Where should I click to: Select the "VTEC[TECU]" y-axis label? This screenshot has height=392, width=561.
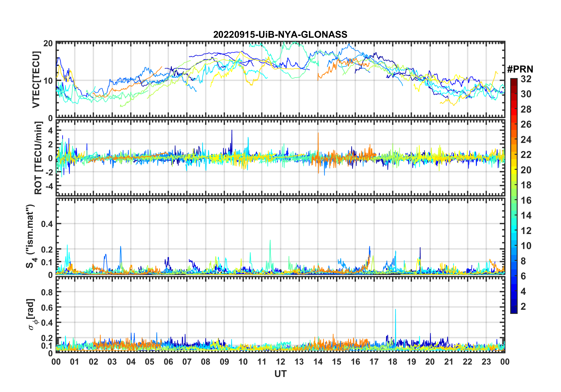coord(36,80)
